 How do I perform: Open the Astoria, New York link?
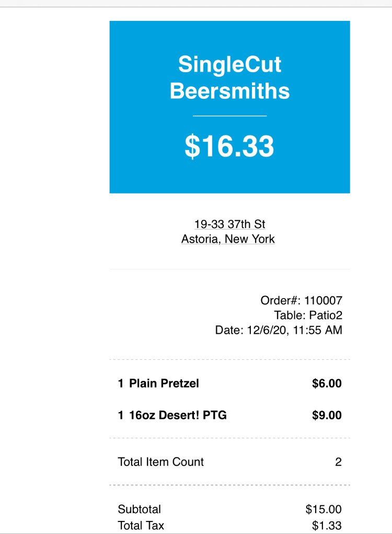point(228,239)
